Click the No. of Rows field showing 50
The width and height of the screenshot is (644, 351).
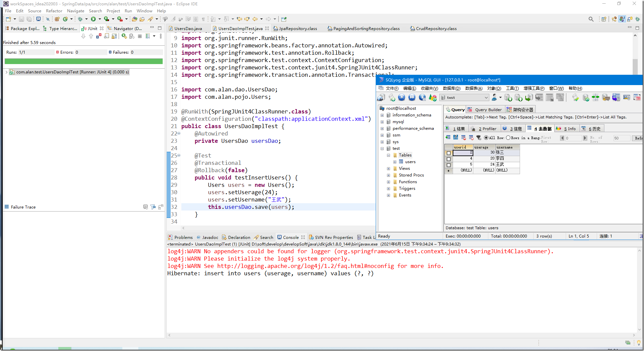pos(622,138)
